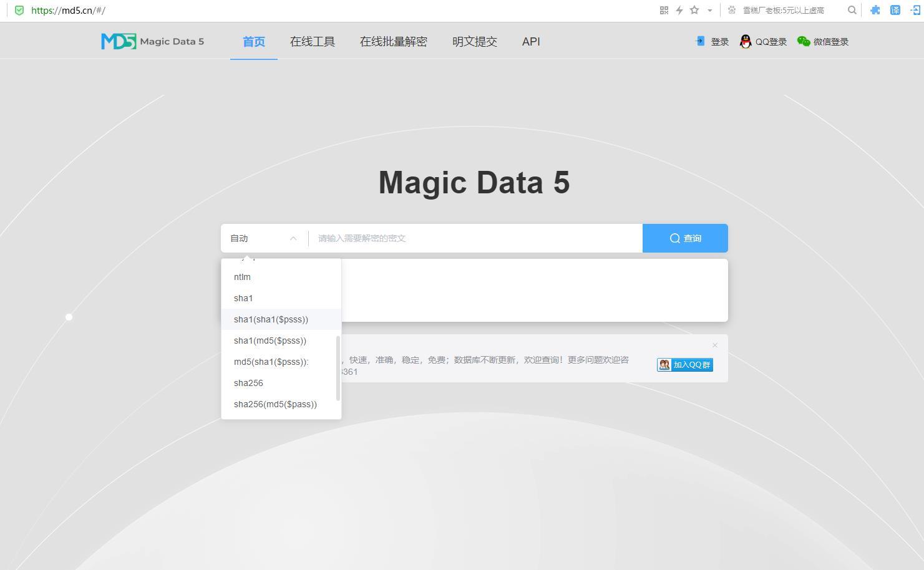Select ntlm hash type option

pos(242,277)
